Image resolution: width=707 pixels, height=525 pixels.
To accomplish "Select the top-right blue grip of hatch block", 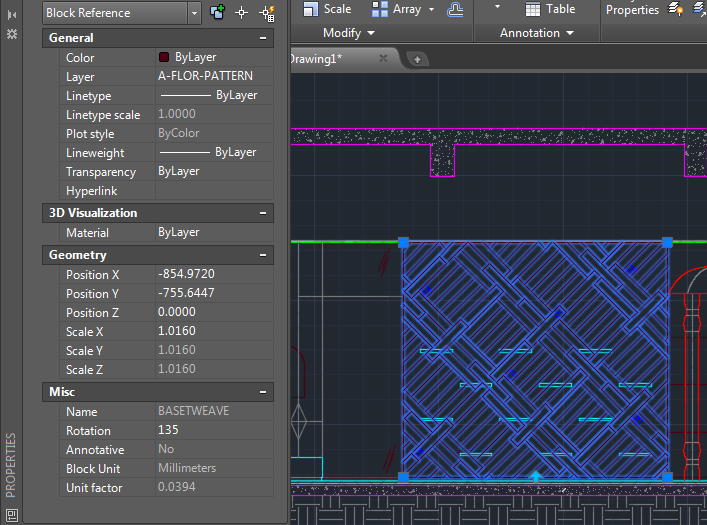I will point(667,243).
